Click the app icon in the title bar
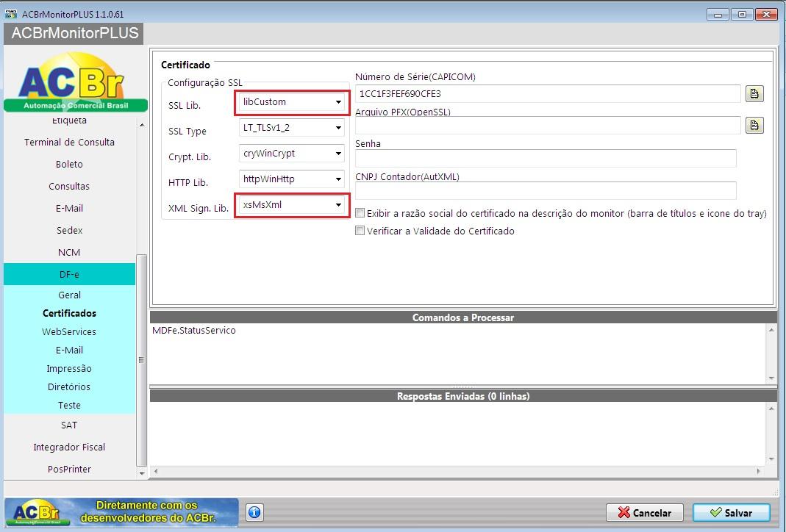 pyautogui.click(x=10, y=14)
